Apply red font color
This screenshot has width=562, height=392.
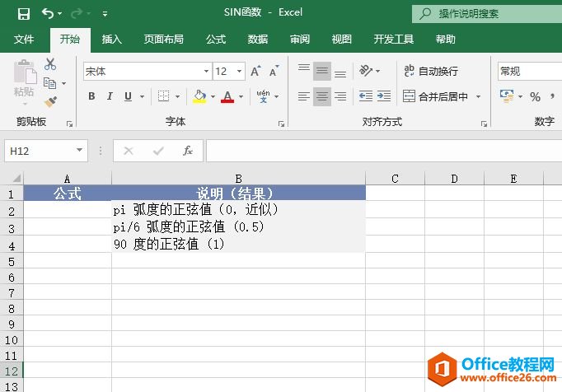pos(227,96)
